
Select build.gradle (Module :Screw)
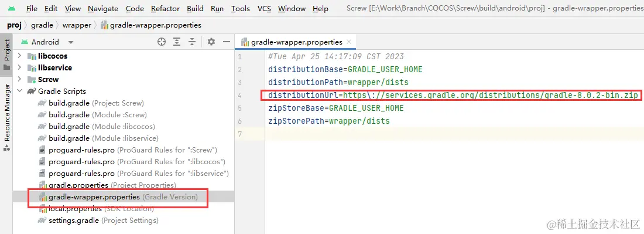click(98, 115)
